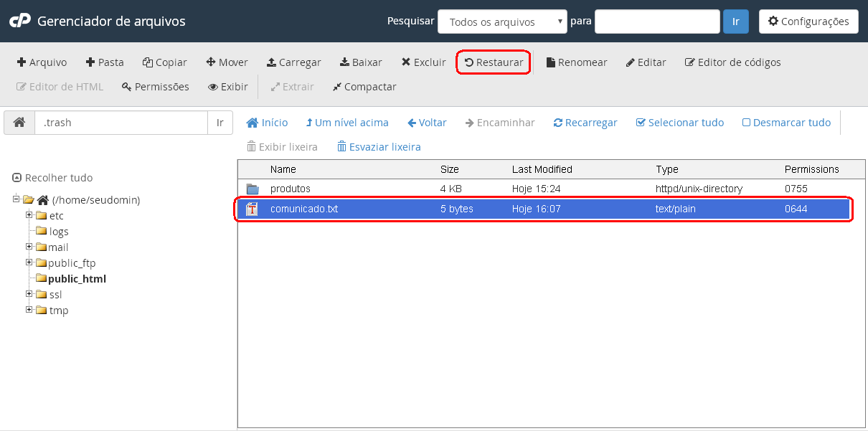Open the Editor de códigos
This screenshot has width=868, height=431.
[732, 62]
